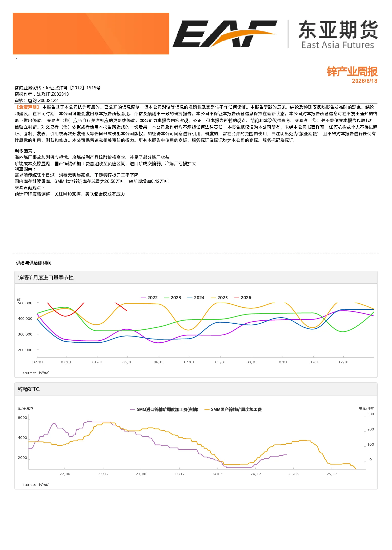The height and width of the screenshot is (550, 392).
Task: Click the EAF logo graphic
Action: point(225,34)
